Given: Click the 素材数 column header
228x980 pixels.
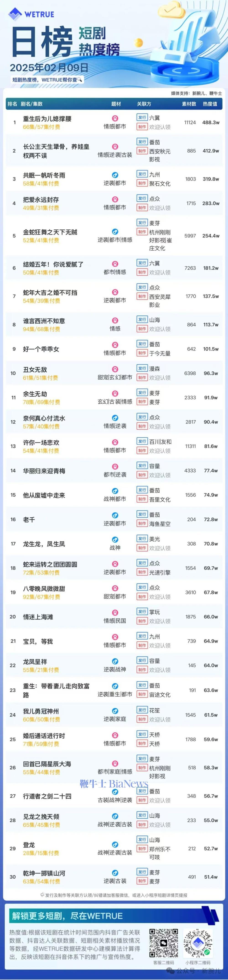Looking at the screenshot, I should tap(189, 104).
